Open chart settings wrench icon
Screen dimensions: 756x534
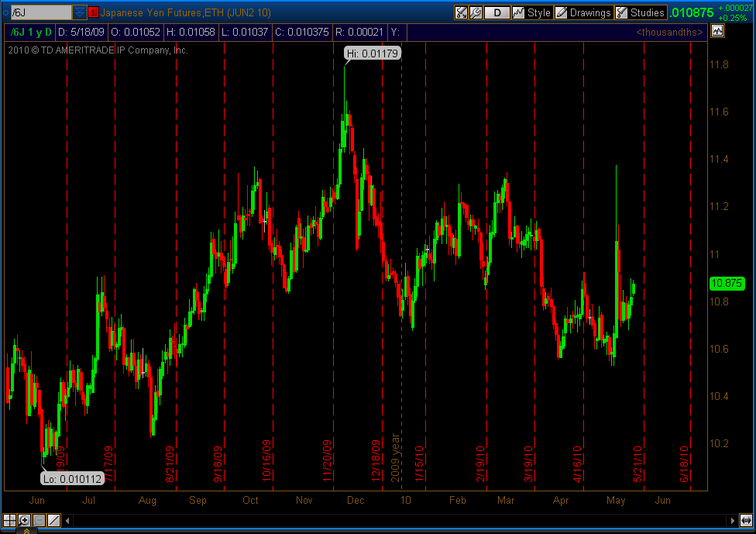tap(476, 12)
